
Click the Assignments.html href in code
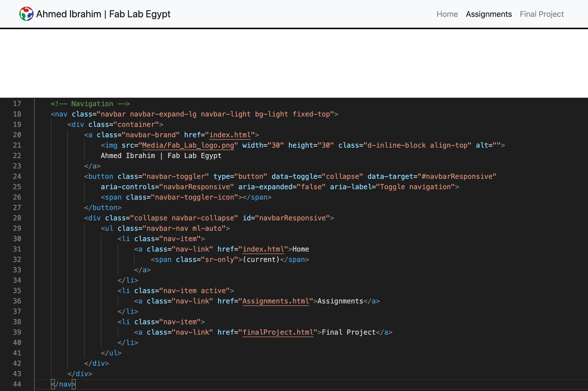pos(276,301)
